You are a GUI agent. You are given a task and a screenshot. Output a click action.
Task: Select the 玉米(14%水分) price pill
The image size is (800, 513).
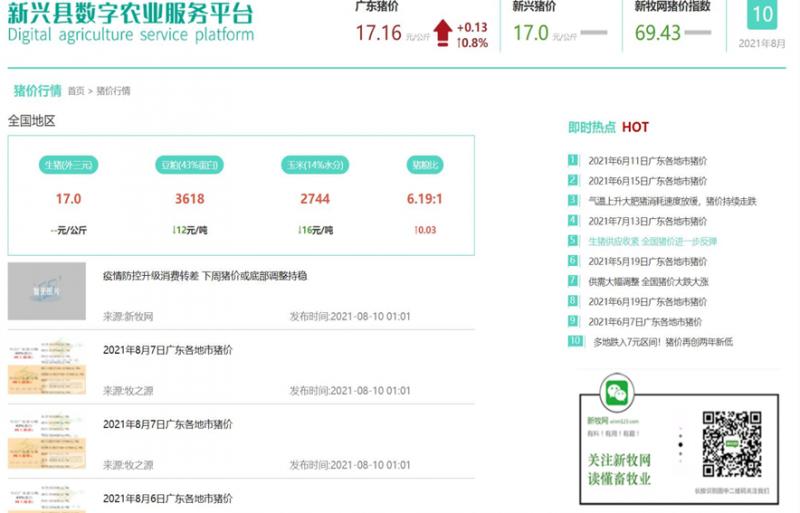[x=314, y=165]
